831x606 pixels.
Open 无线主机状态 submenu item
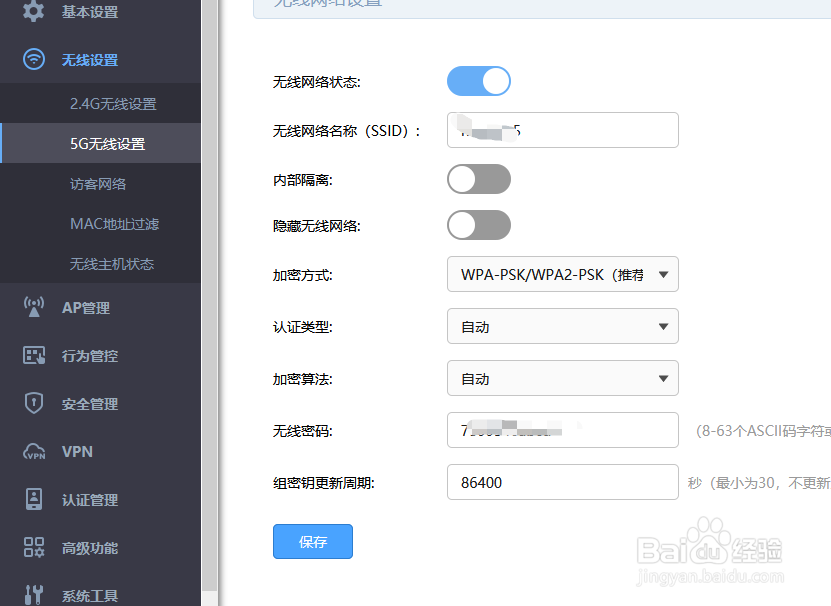pos(112,264)
